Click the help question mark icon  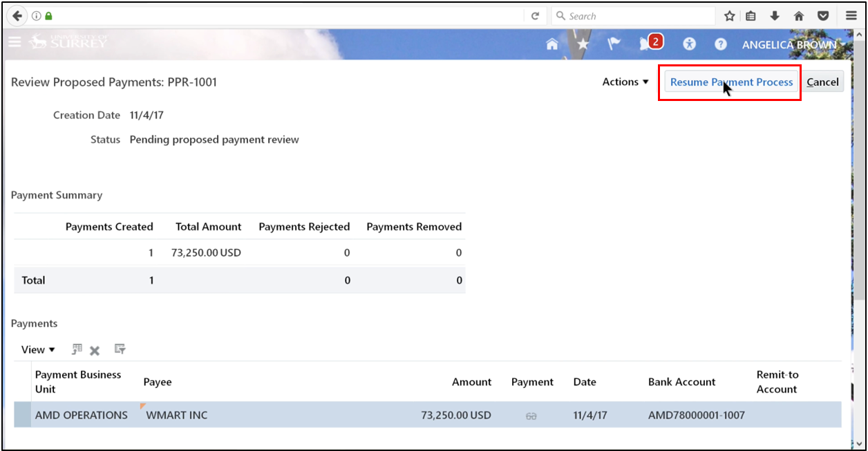point(721,44)
